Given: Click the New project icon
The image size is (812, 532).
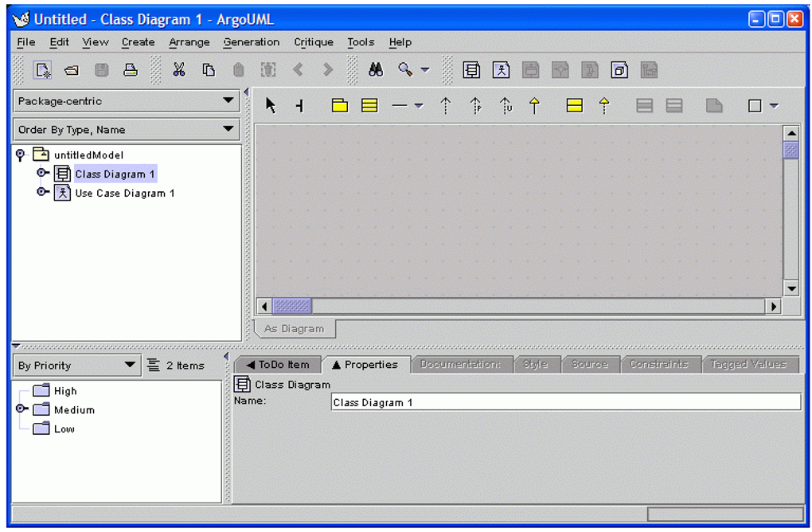Looking at the screenshot, I should click(x=42, y=70).
